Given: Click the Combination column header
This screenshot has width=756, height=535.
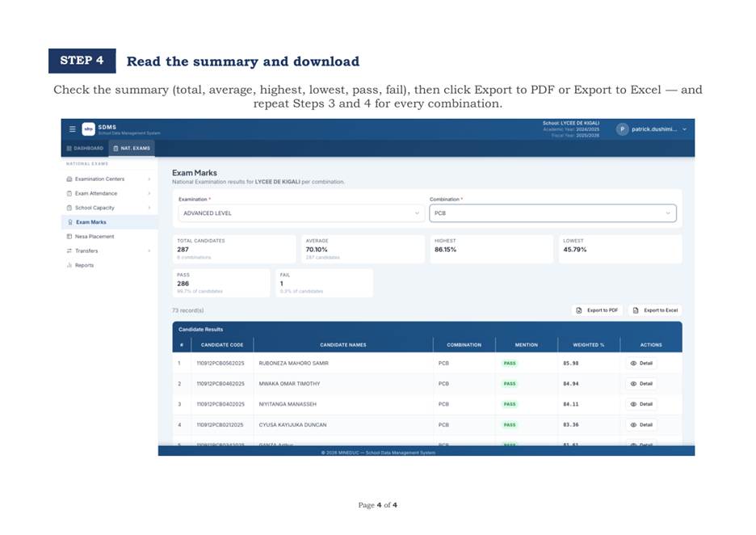Looking at the screenshot, I should tap(464, 345).
